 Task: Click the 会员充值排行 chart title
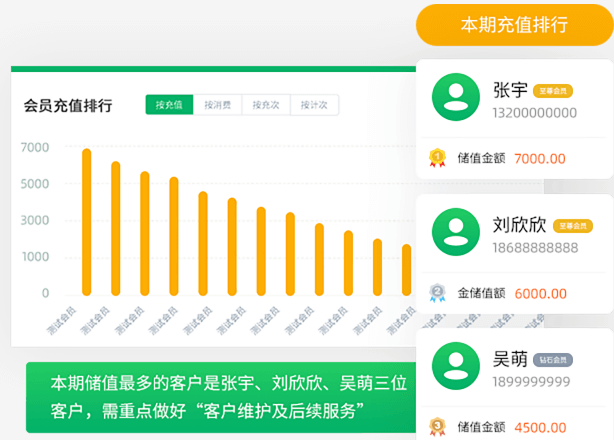(x=68, y=105)
